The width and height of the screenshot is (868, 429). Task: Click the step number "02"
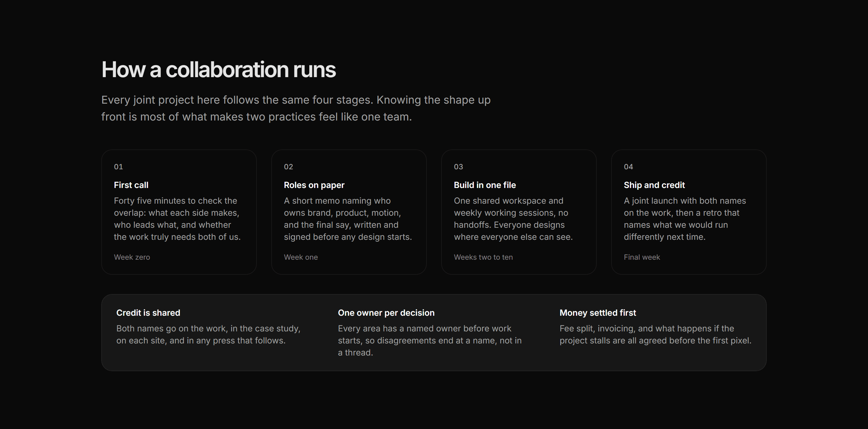(288, 167)
